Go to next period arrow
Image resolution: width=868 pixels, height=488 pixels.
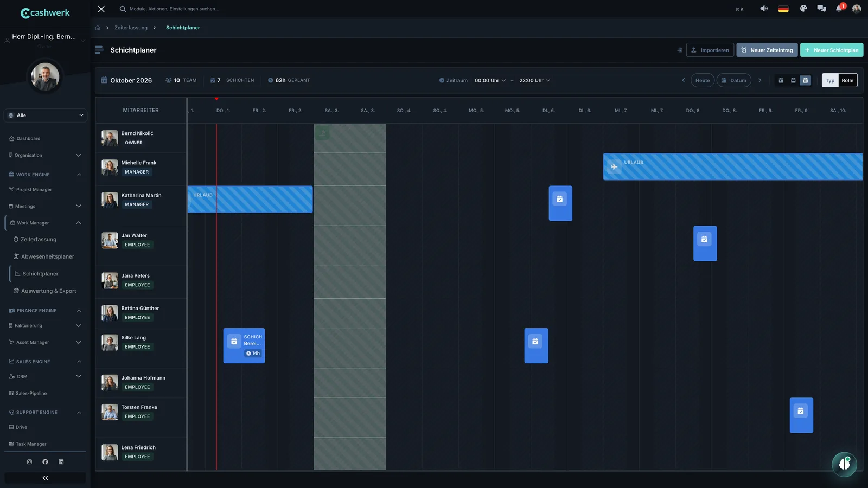[x=759, y=80]
